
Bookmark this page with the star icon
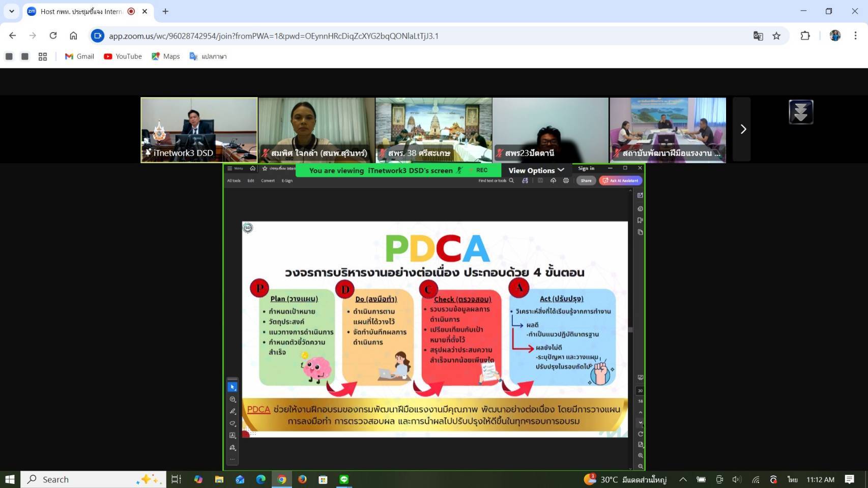point(776,36)
